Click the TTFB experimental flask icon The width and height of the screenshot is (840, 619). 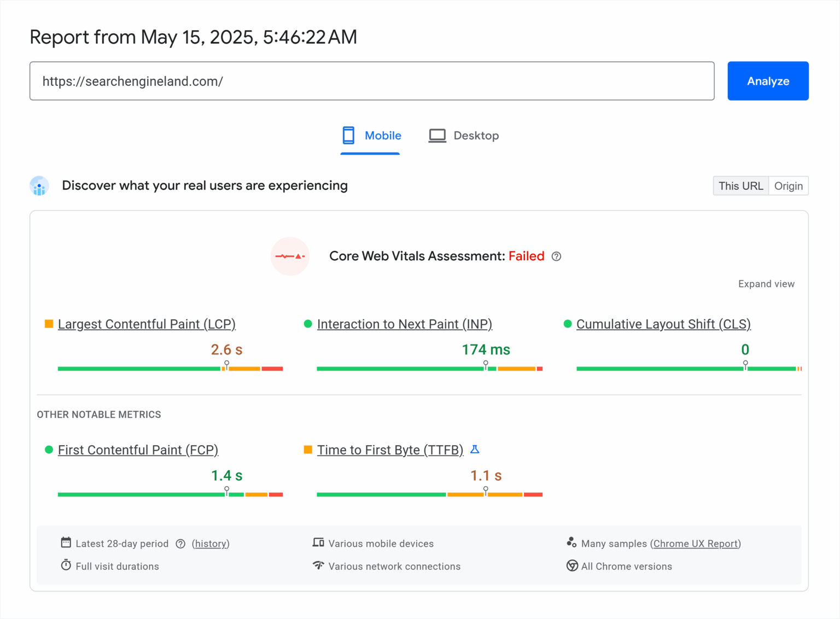tap(475, 449)
